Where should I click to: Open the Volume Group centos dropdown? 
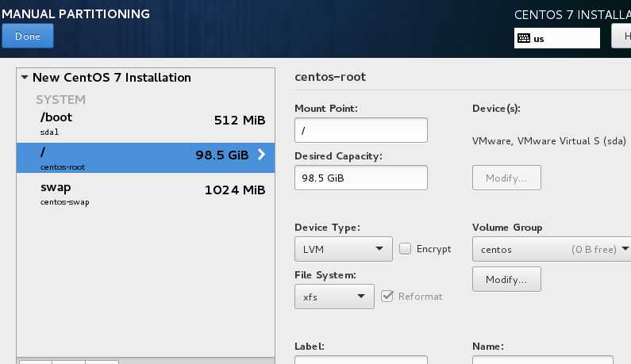click(x=552, y=249)
